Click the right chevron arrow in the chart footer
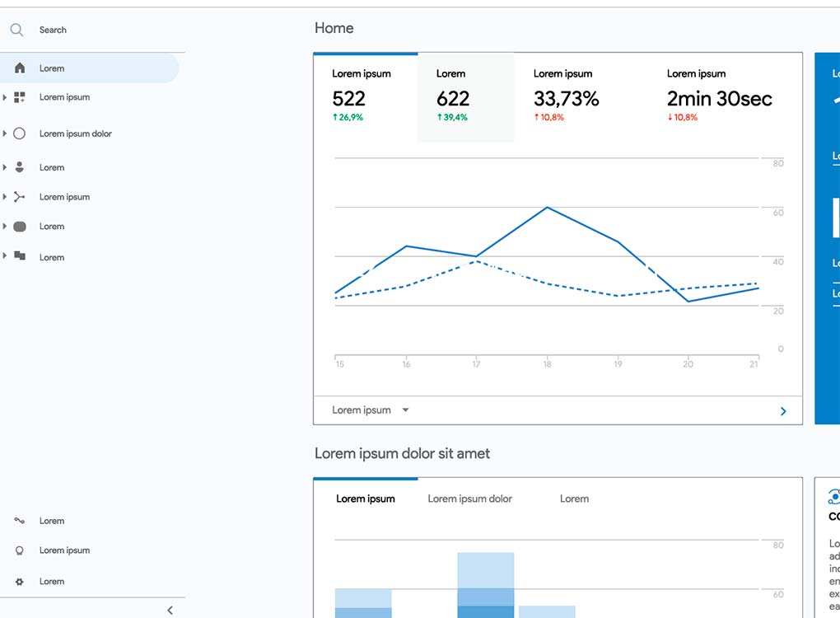 (x=783, y=411)
